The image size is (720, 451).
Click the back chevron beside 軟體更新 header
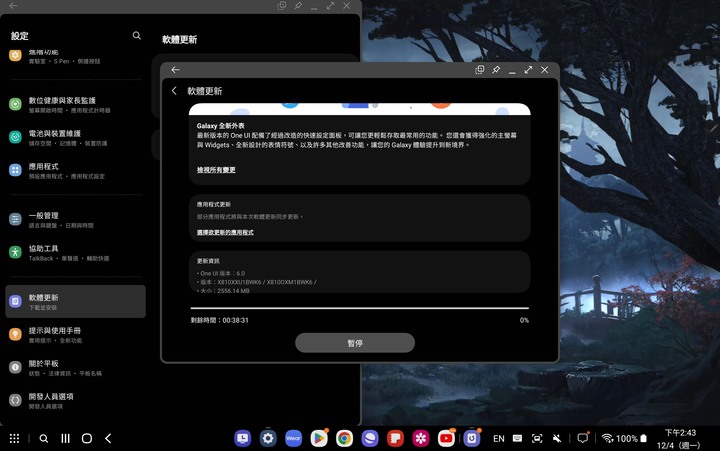pos(174,91)
